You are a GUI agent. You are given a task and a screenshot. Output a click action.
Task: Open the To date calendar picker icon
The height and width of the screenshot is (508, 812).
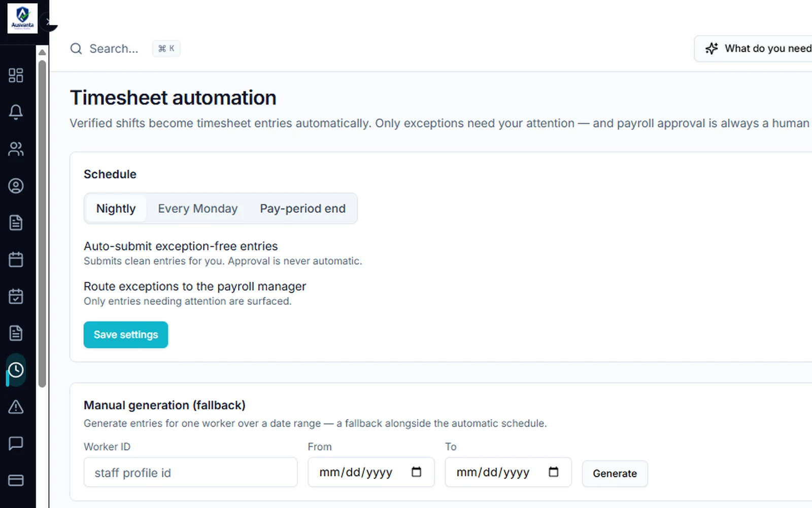[x=553, y=472]
